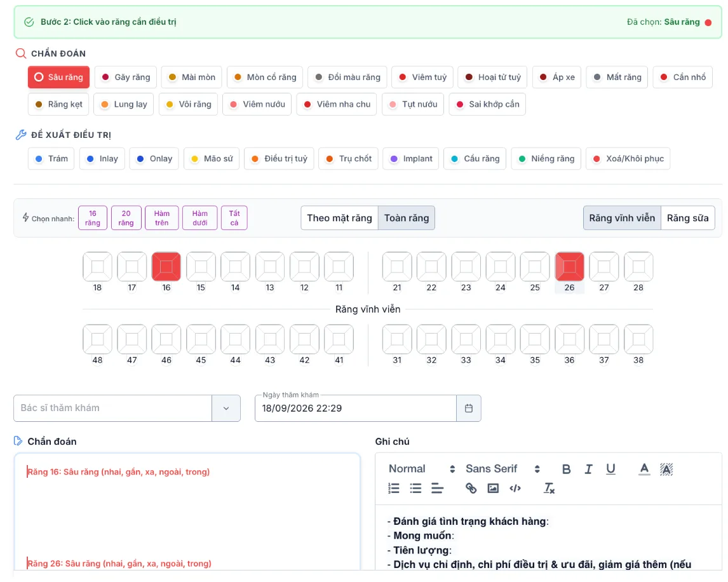The image size is (728, 582).
Task: Select tooth 16 on the chart
Action: tap(166, 267)
